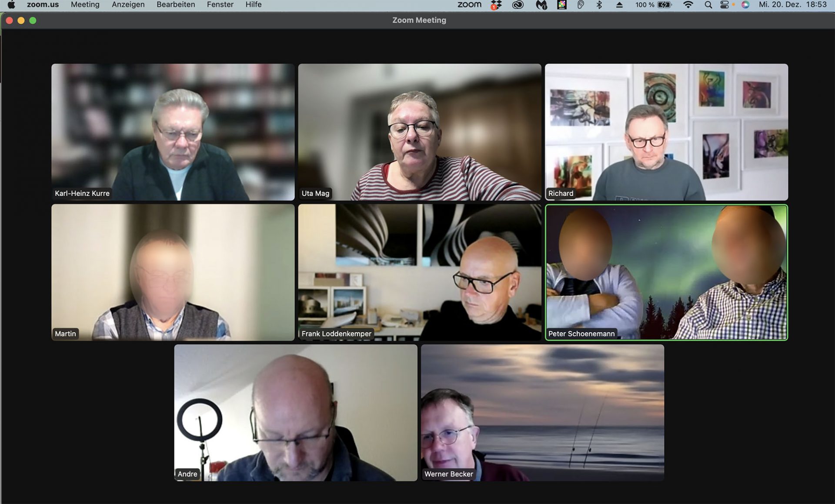Open Control Center in menu bar
The width and height of the screenshot is (835, 504).
[x=725, y=5]
